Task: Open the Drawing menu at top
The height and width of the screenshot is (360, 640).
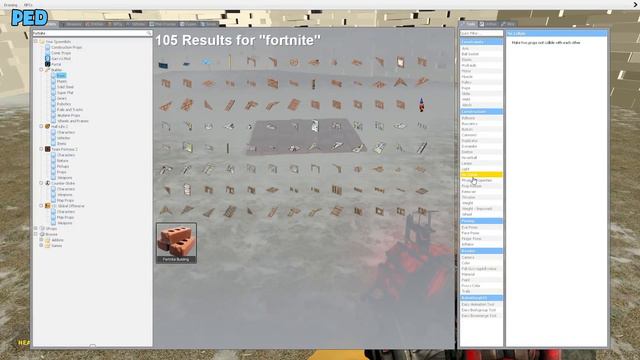Action: [10, 5]
